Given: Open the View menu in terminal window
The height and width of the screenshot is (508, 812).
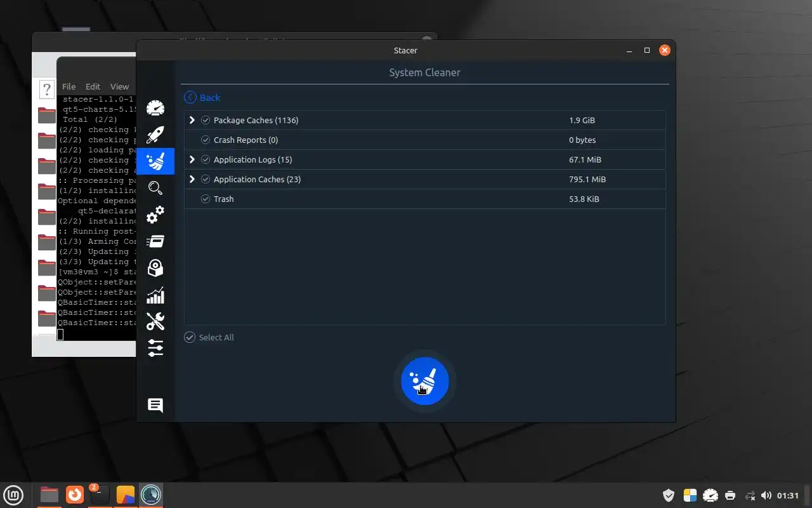Looking at the screenshot, I should tap(119, 86).
